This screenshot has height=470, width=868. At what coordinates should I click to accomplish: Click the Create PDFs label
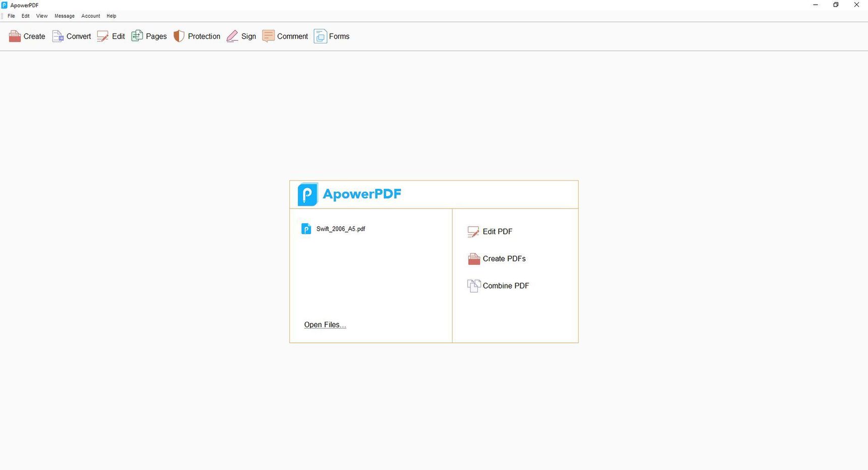click(x=504, y=259)
